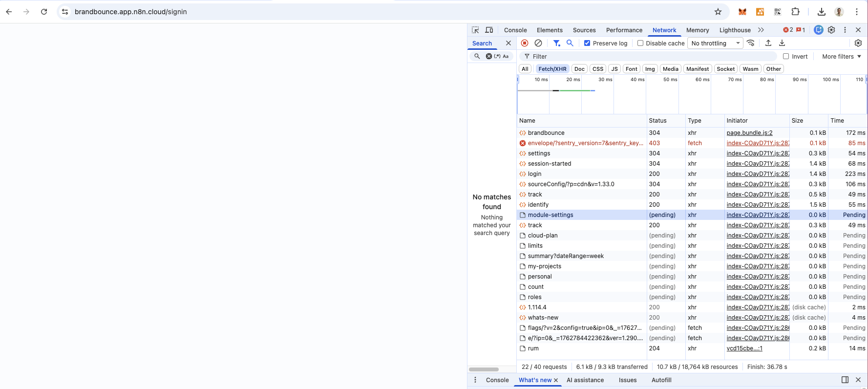
Task: Switch to the Console tab
Action: coord(515,30)
